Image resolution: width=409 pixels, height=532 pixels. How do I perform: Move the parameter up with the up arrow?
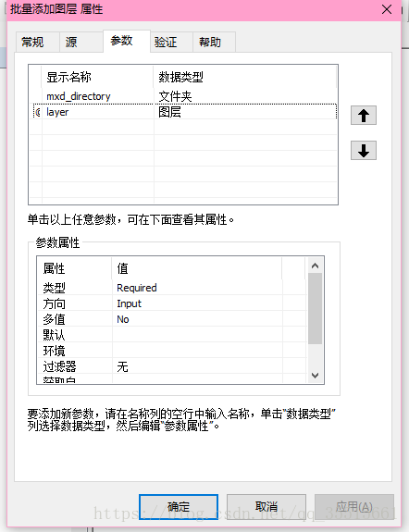[363, 116]
